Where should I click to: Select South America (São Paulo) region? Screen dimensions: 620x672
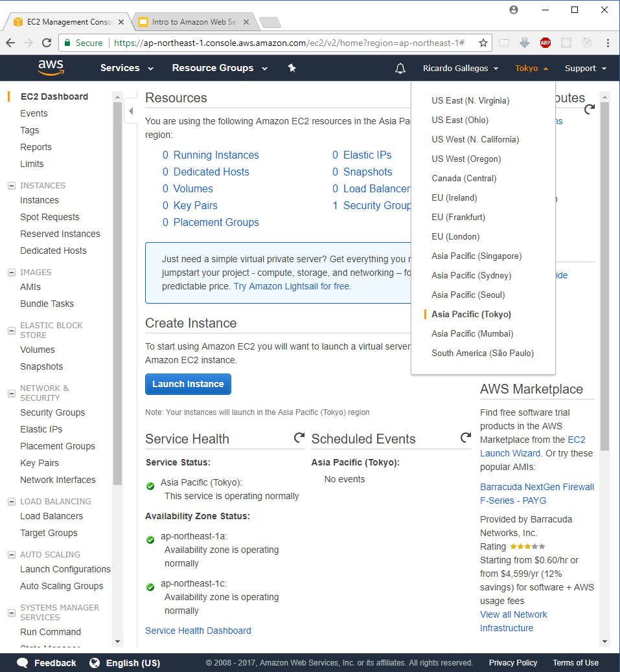coord(483,353)
